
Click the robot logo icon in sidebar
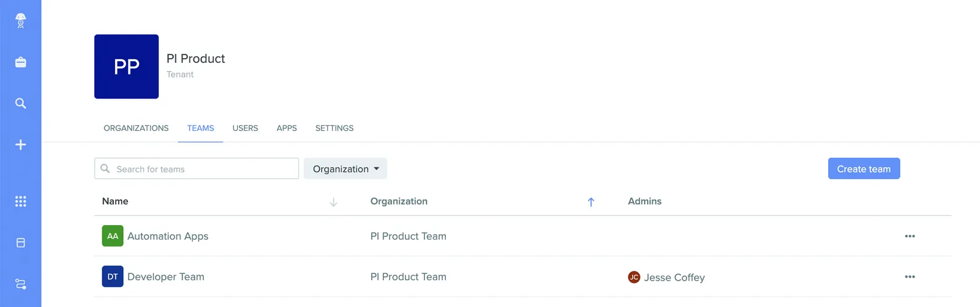click(21, 21)
